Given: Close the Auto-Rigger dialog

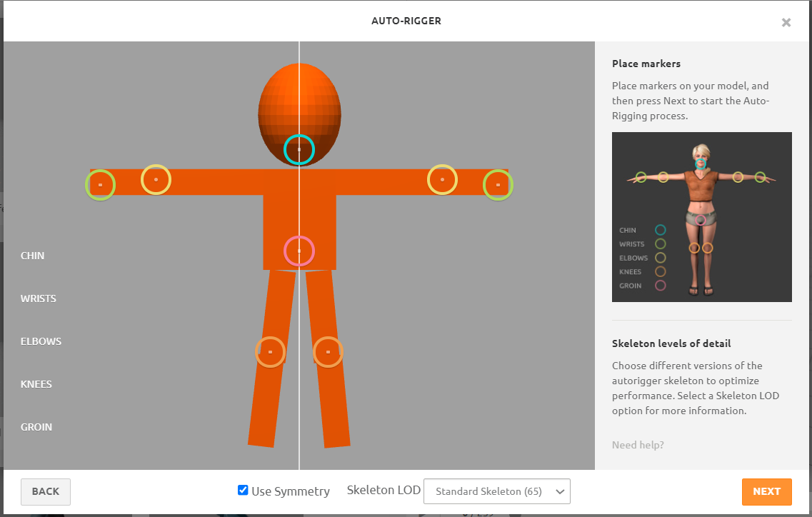Looking at the screenshot, I should point(786,22).
